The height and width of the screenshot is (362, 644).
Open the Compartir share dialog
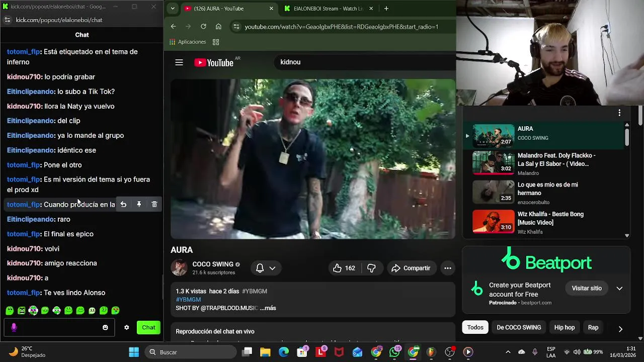411,268
